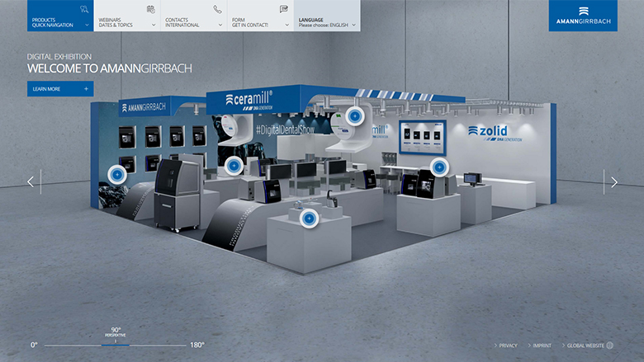644x362 pixels.
Task: Click the globe icon beside Global Website
Action: [x=610, y=346]
